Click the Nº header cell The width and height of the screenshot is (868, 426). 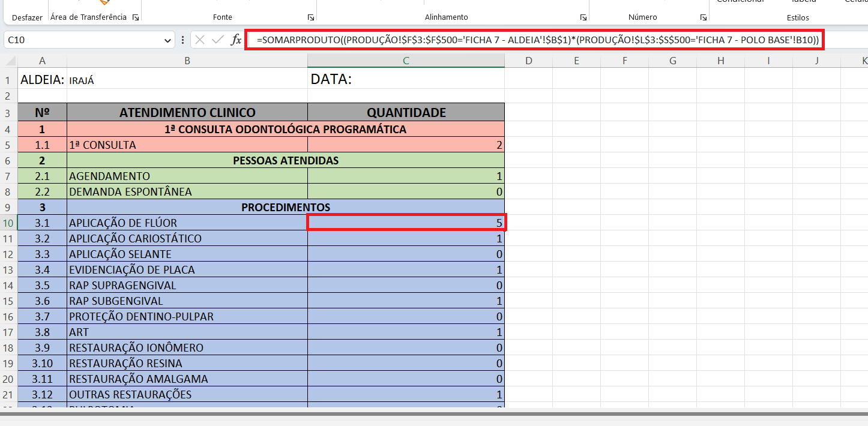point(42,112)
